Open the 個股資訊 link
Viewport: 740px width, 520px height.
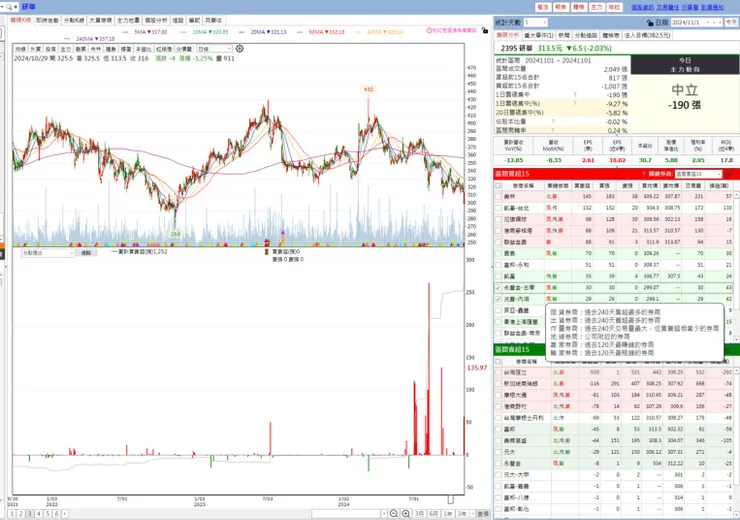point(642,7)
